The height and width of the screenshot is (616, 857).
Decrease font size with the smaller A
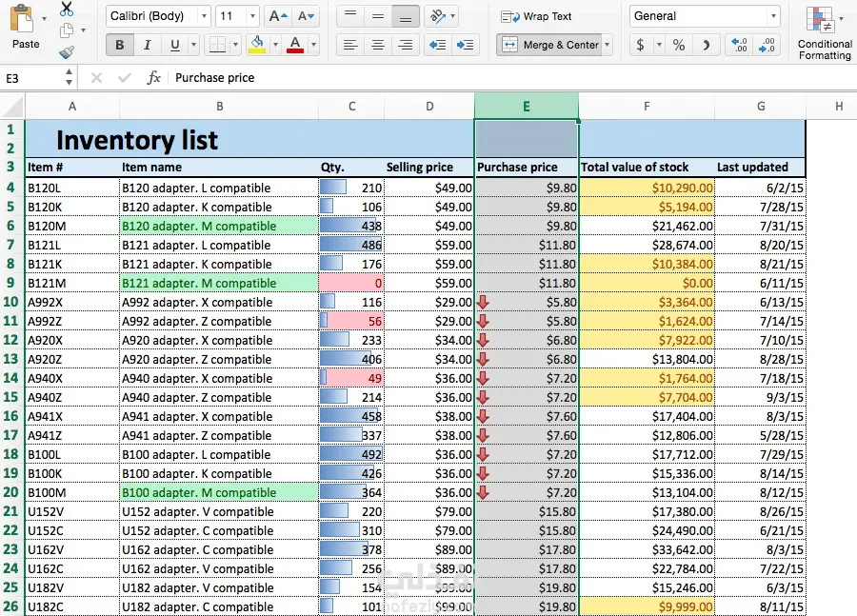click(x=305, y=16)
